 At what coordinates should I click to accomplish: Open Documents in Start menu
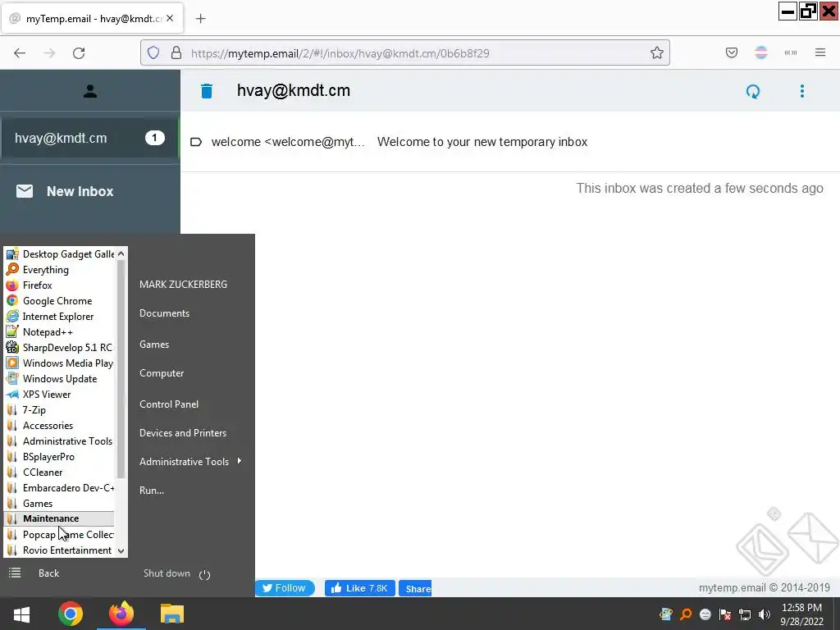(x=164, y=313)
